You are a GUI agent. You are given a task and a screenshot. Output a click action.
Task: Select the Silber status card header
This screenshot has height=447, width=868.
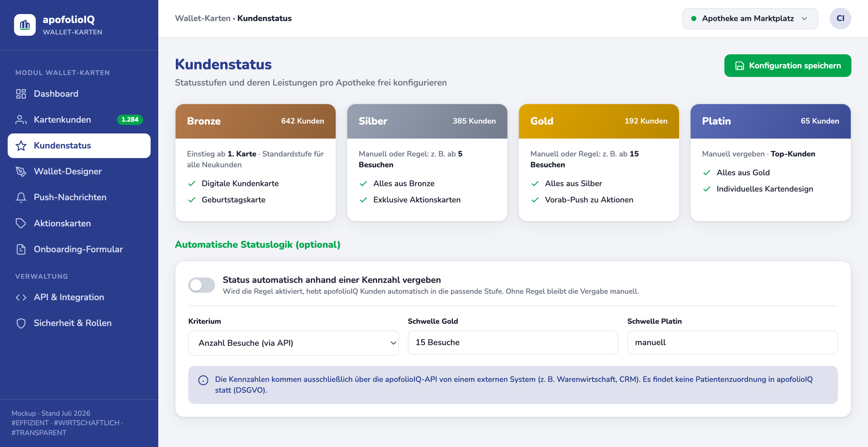click(x=427, y=121)
